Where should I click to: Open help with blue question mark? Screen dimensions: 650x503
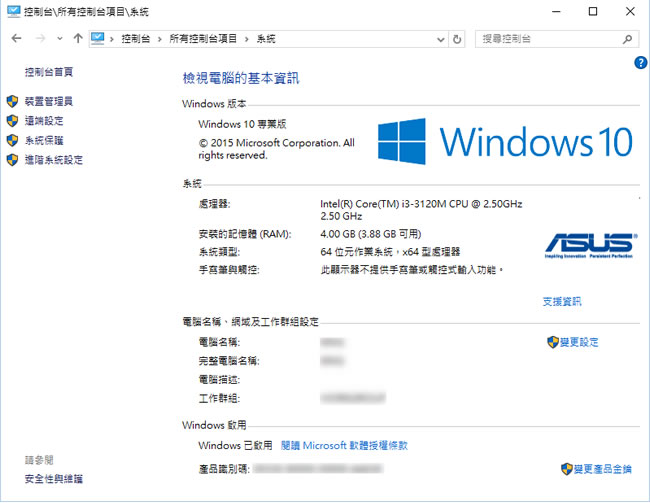(640, 63)
